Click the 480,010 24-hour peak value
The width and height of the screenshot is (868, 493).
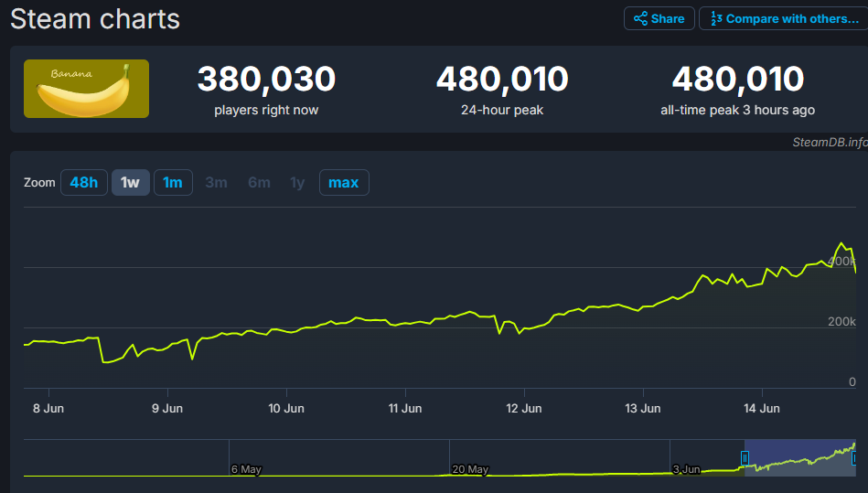point(502,79)
